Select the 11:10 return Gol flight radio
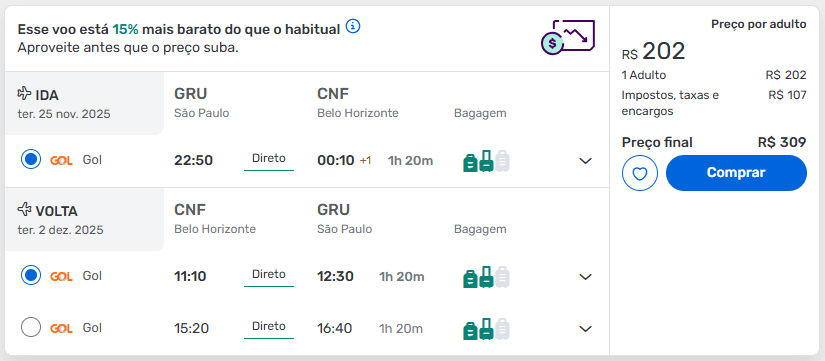 pyautogui.click(x=31, y=275)
